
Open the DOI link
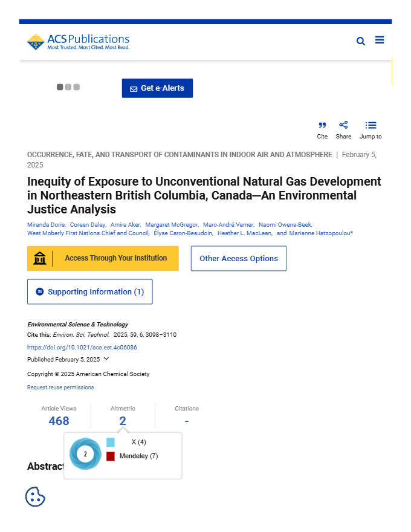tap(82, 348)
